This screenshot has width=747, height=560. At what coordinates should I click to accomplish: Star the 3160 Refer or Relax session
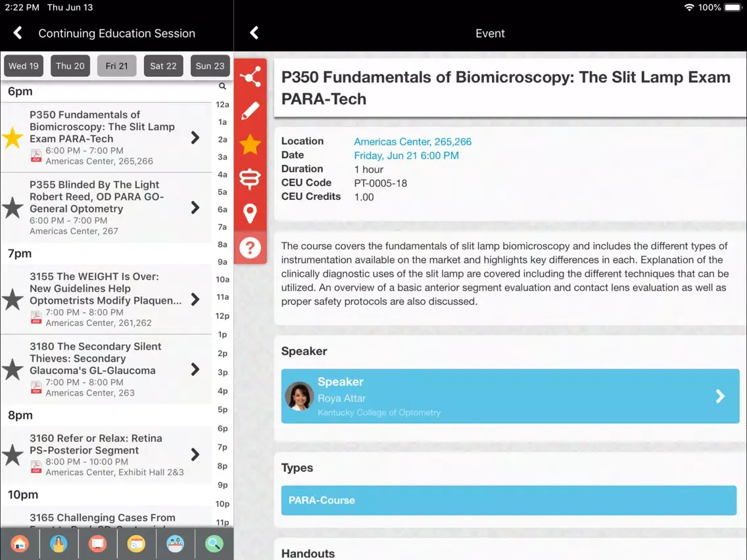[x=13, y=455]
